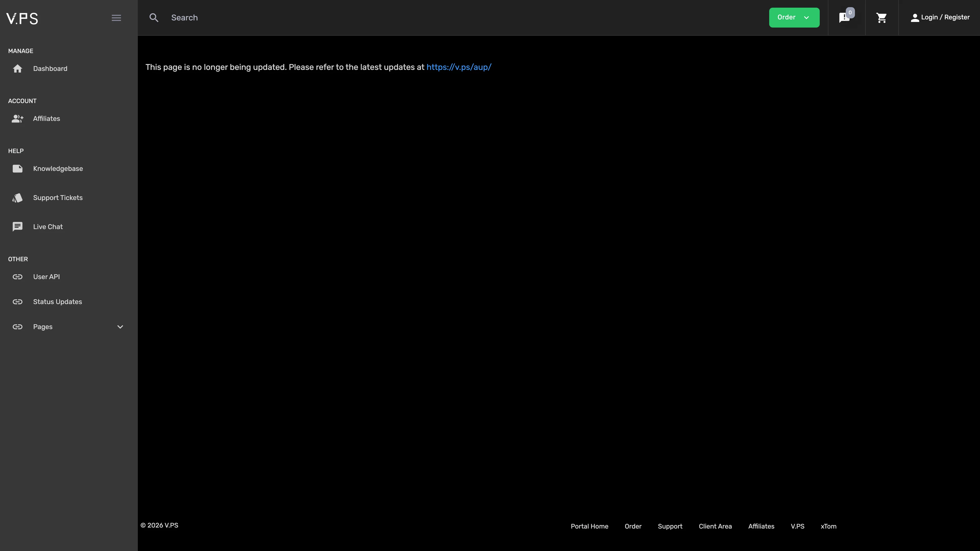
Task: Collapse the Pages chevron
Action: (x=120, y=327)
